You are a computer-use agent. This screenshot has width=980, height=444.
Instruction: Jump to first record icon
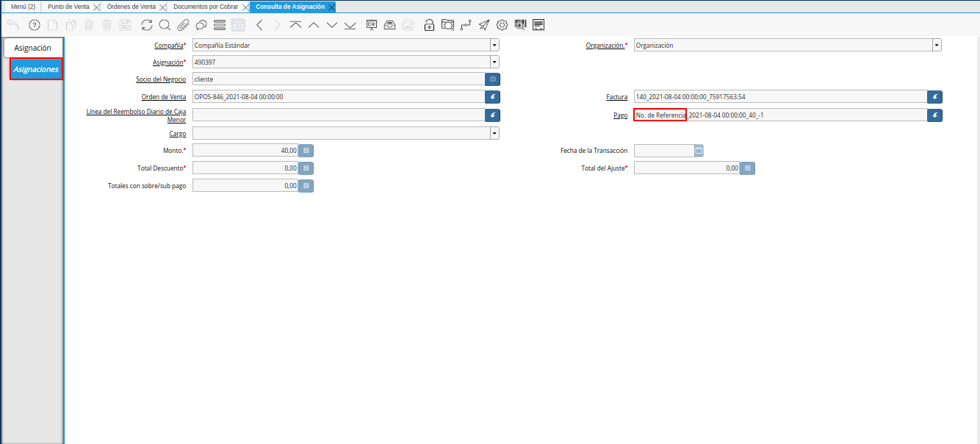(295, 25)
